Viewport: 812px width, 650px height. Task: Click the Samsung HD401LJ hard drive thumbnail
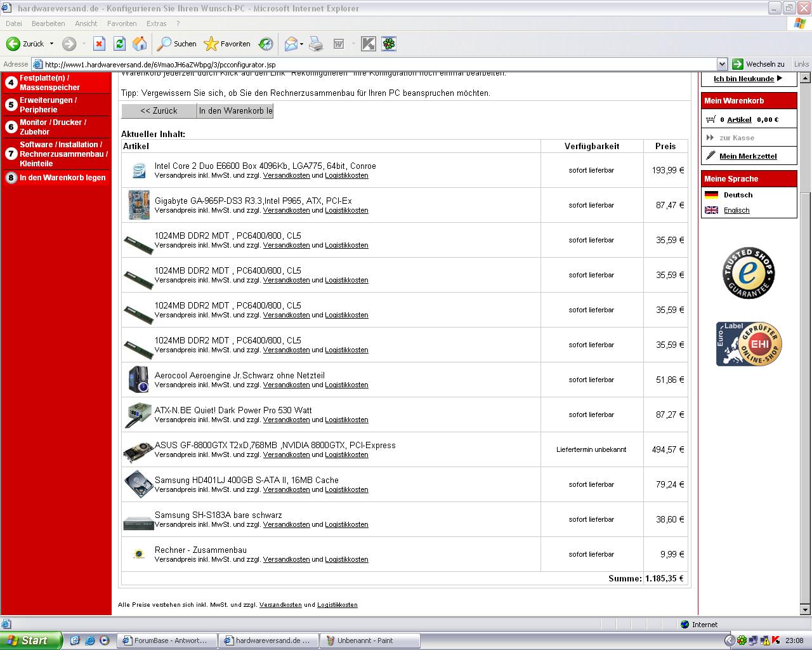tap(138, 484)
